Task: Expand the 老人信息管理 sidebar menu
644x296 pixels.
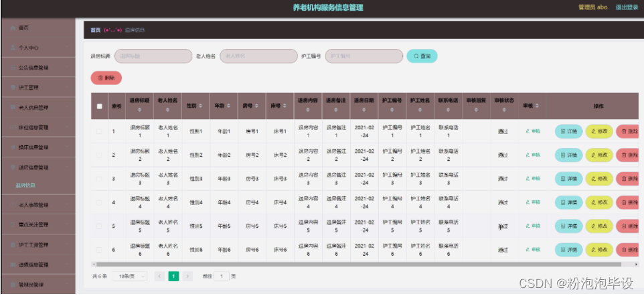Action: click(x=38, y=108)
